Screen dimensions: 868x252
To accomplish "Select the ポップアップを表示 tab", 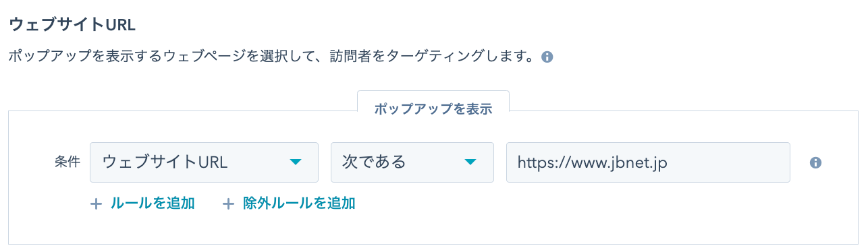I will coord(433,109).
